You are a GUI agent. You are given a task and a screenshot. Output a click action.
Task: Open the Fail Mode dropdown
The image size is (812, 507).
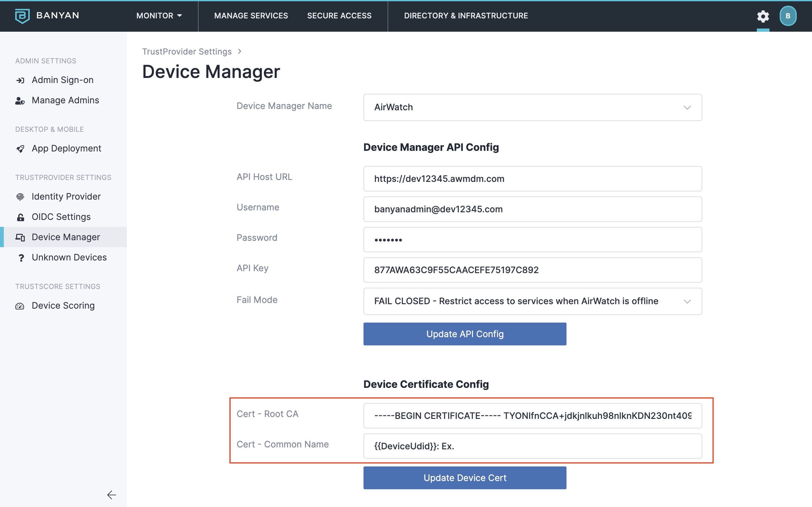[x=533, y=301]
